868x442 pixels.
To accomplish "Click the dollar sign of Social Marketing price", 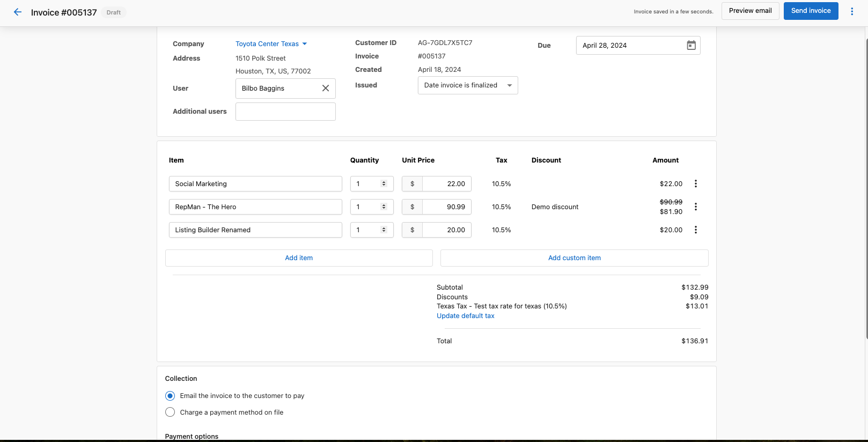I will pyautogui.click(x=412, y=183).
